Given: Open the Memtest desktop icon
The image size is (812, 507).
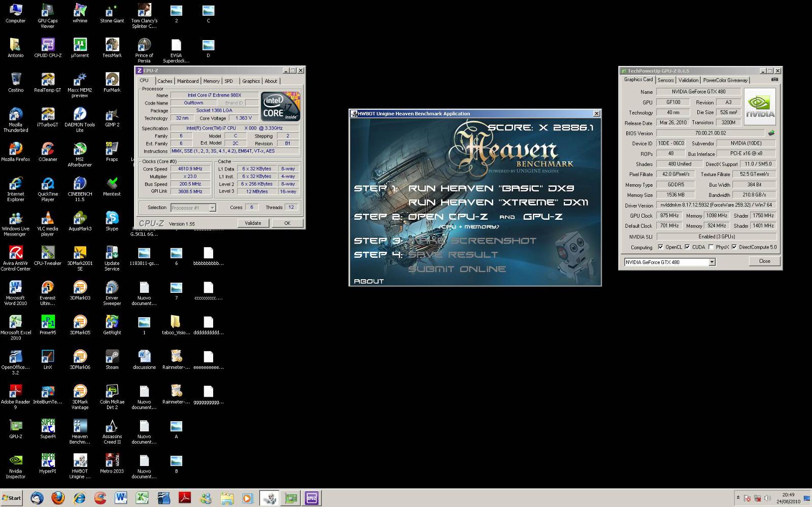Looking at the screenshot, I should pos(112,186).
